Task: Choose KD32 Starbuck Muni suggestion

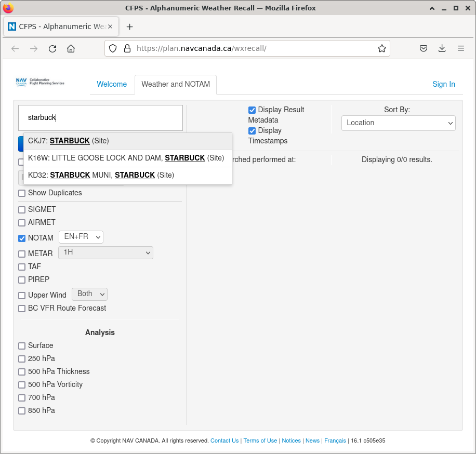Action: click(128, 175)
